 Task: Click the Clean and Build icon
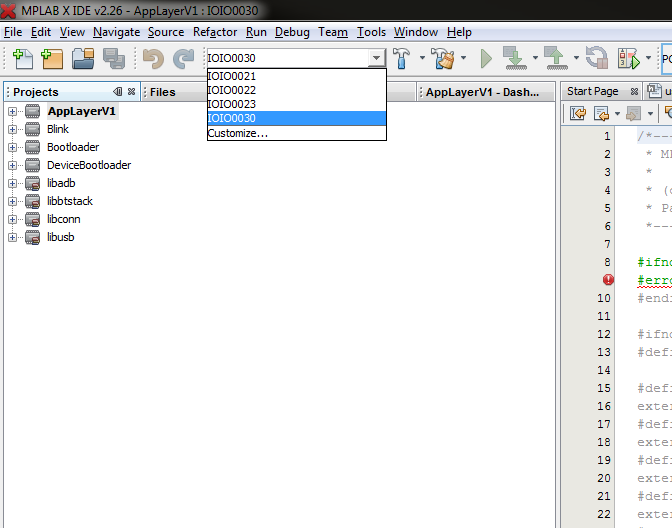tap(443, 59)
